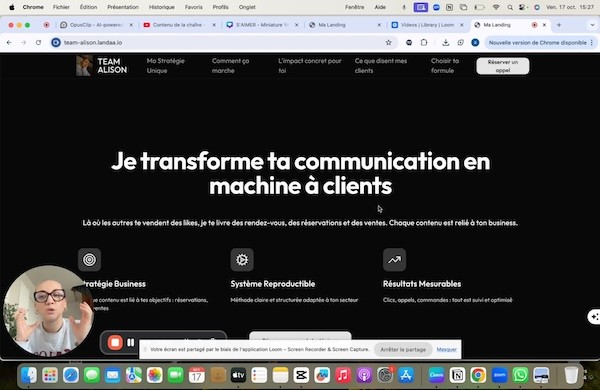Update via Nouvelle version de Chrome disponible
600x390 pixels.
point(538,42)
